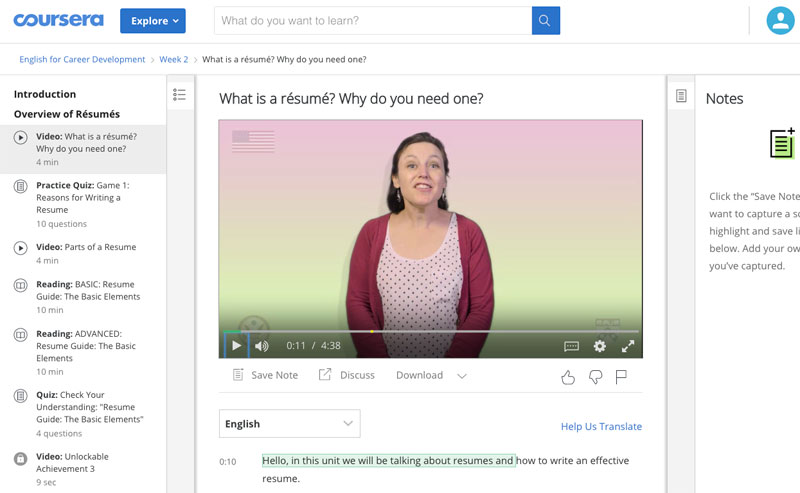
Task: Toggle video subtitles captions icon
Action: coord(571,346)
